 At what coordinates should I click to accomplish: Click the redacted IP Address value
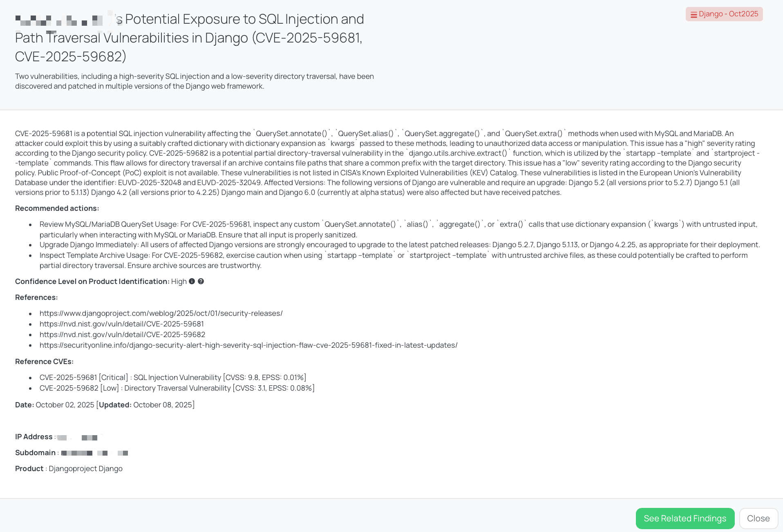coord(80,437)
